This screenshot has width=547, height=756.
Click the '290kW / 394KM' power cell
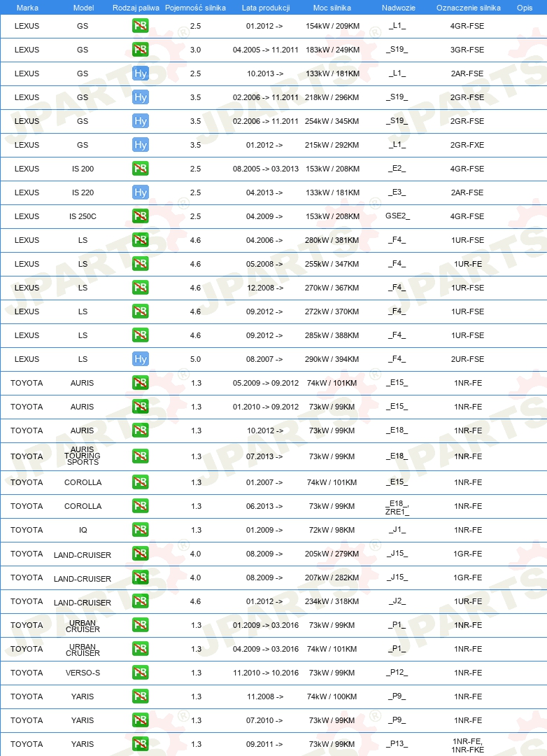[332, 359]
